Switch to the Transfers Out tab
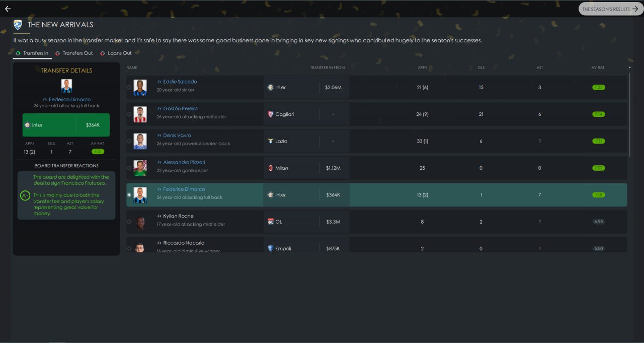Viewport: 644px width, 343px height. (74, 53)
